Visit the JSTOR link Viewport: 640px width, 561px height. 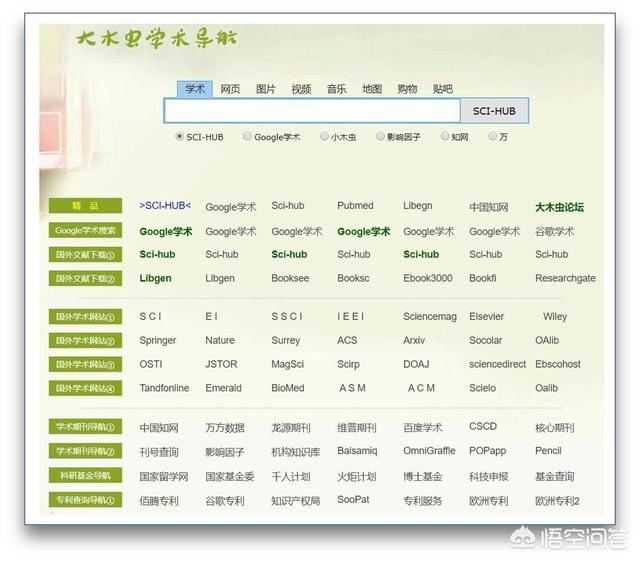click(x=221, y=364)
